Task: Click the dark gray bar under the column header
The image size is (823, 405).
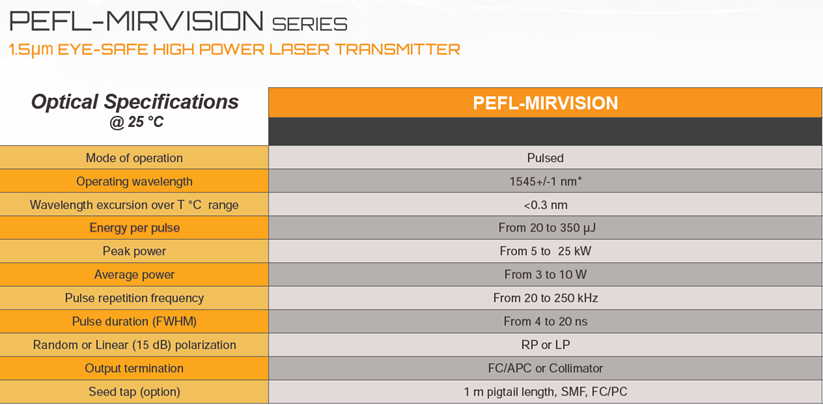Action: click(x=545, y=131)
